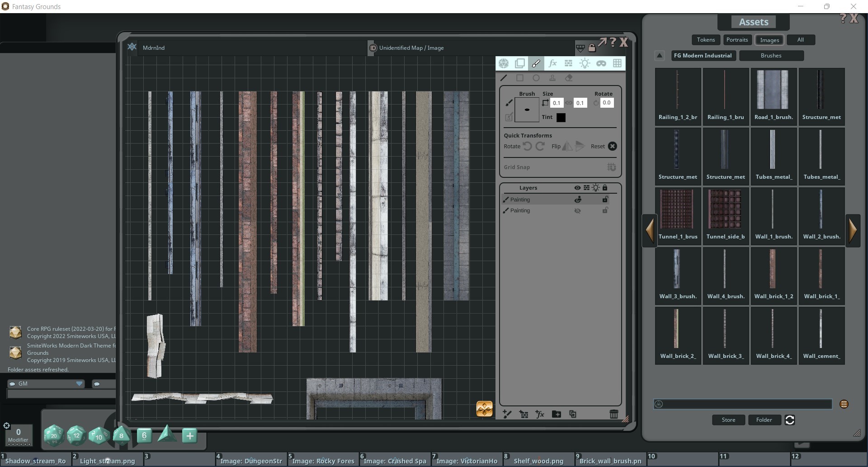
Task: Lock the bottom Painting layer
Action: point(605,210)
